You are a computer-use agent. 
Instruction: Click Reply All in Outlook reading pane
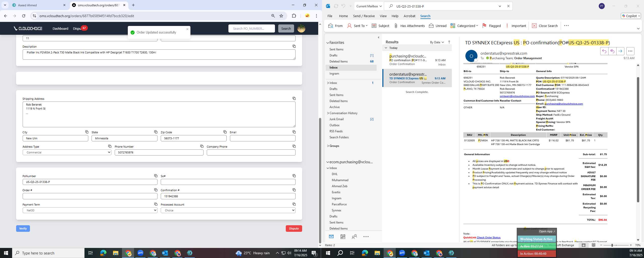pos(612,51)
